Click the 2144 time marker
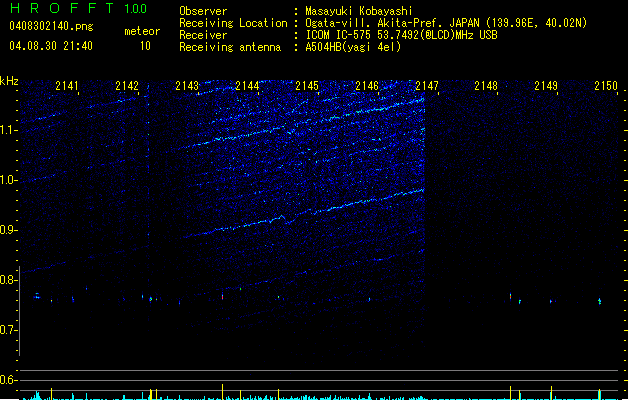The image size is (629, 400). (247, 86)
